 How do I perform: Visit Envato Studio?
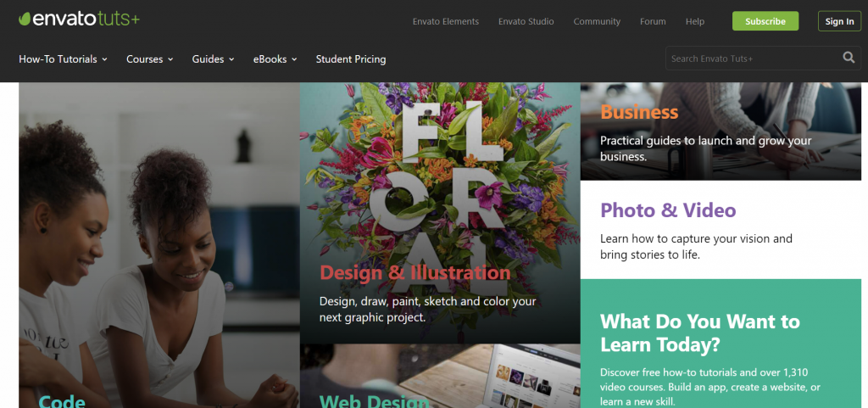pyautogui.click(x=526, y=21)
